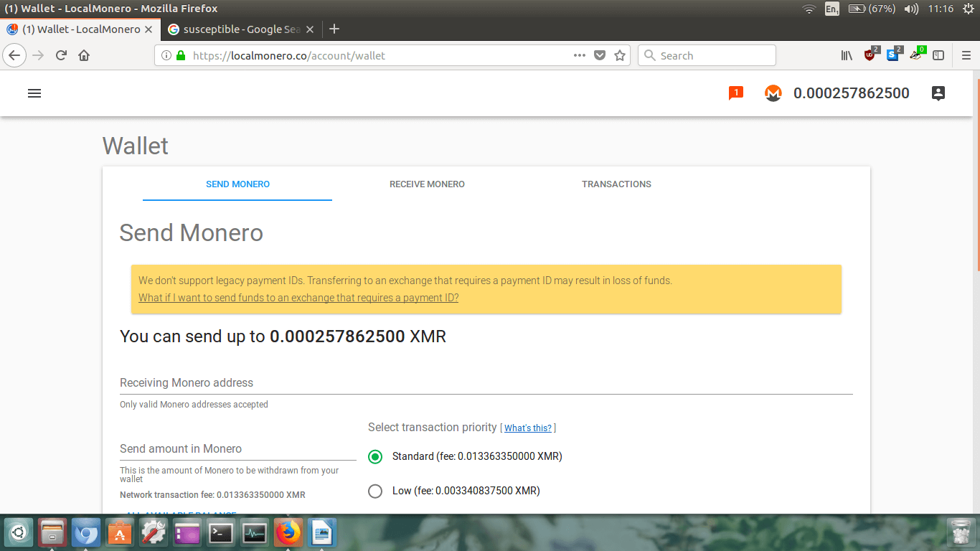Open the Wi-Fi network indicator

(809, 9)
